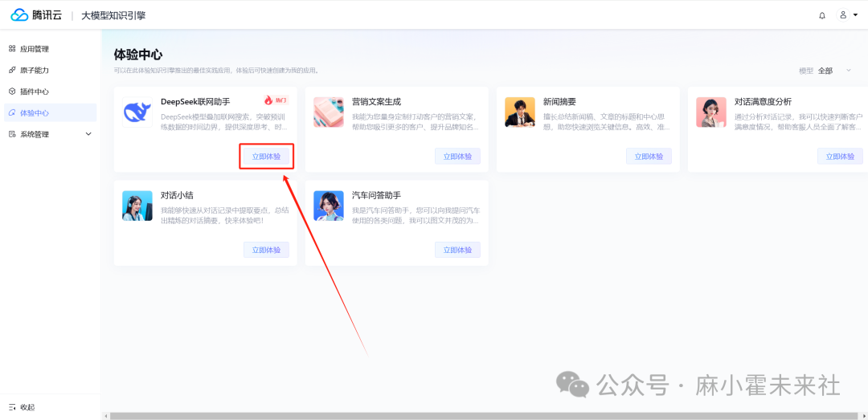This screenshot has width=868, height=420.
Task: Expand the account dropdown arrow
Action: (856, 15)
